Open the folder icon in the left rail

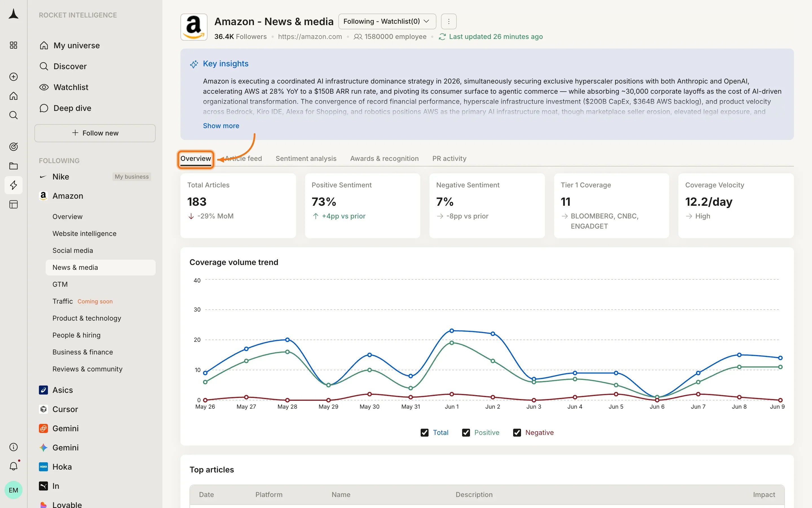pyautogui.click(x=14, y=166)
